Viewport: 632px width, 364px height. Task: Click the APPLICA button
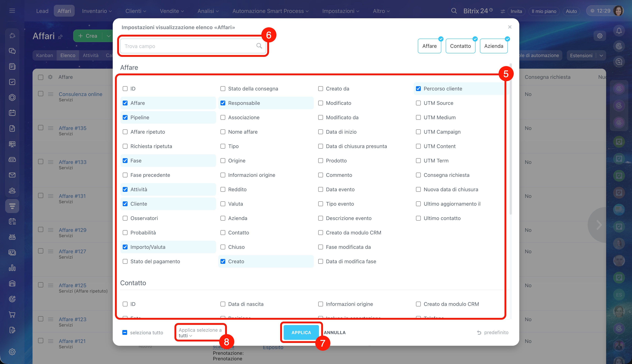[x=301, y=332]
